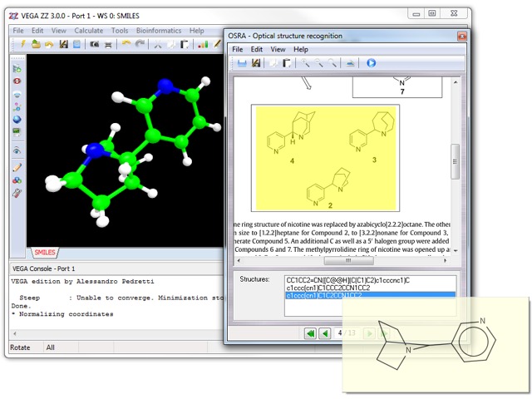Open the OSRA Help menu
The width and height of the screenshot is (532, 399).
pos(301,50)
